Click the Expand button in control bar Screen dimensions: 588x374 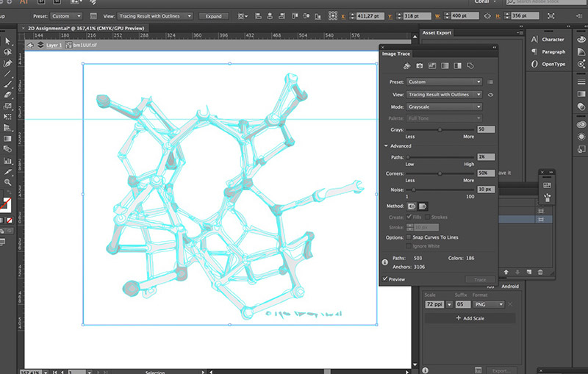click(x=213, y=16)
